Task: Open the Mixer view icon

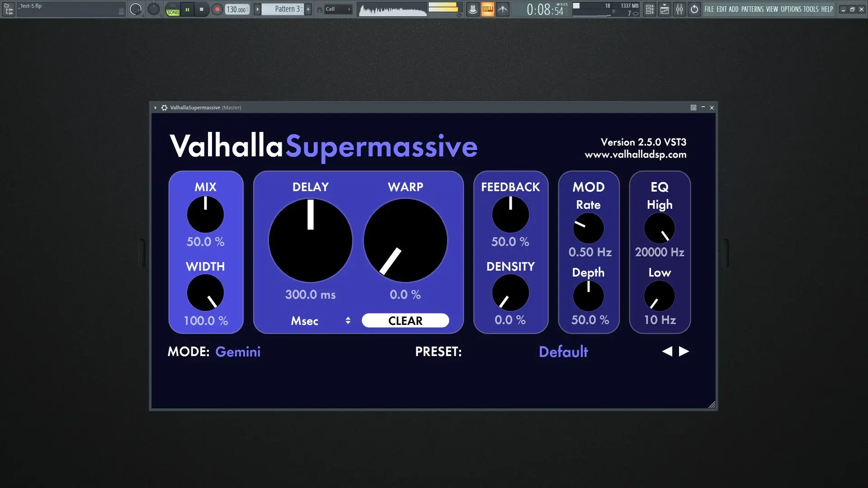Action: (x=679, y=9)
